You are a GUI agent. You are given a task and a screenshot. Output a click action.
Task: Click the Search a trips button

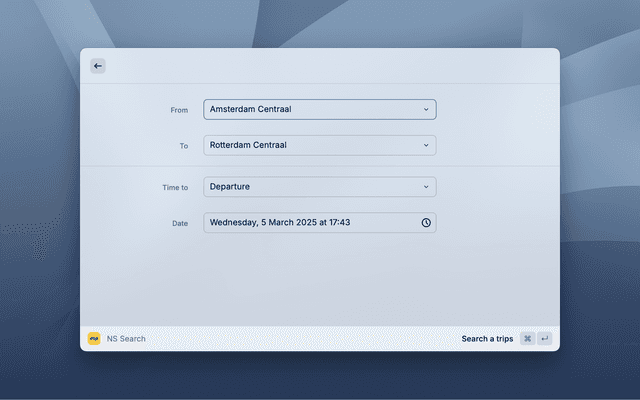[x=487, y=339]
